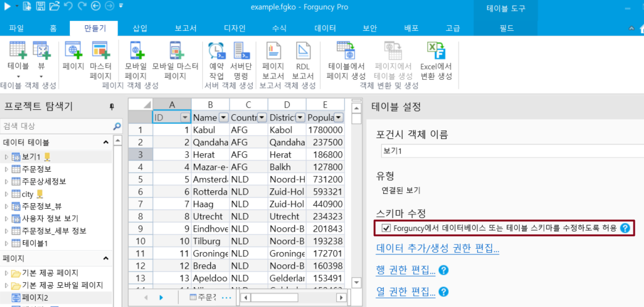The image size is (644, 307).
Task: Select the 주문정보 table in project explorer
Action: tap(36, 169)
